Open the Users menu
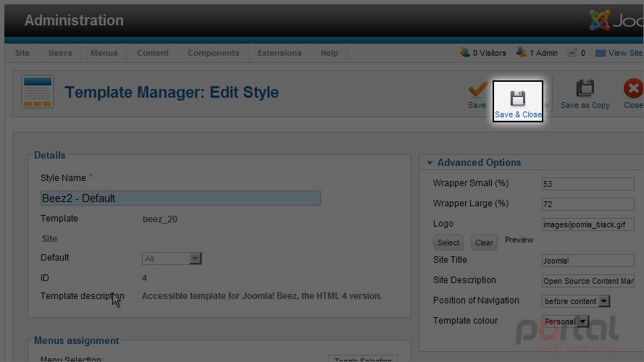This screenshot has width=644, height=362. (60, 53)
